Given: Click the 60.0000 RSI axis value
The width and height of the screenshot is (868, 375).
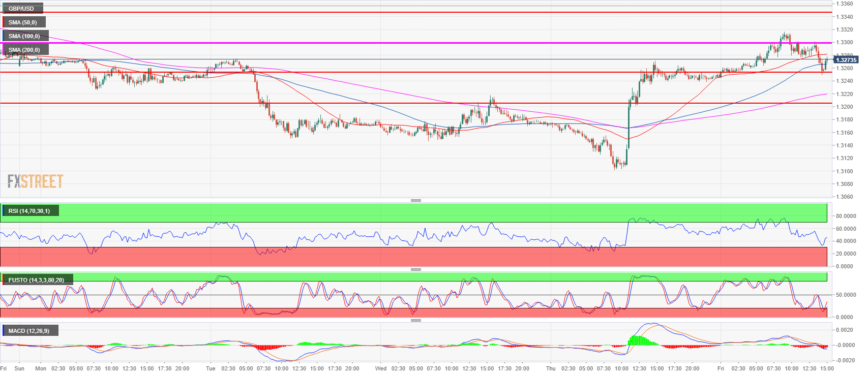Looking at the screenshot, I should pyautogui.click(x=846, y=229).
